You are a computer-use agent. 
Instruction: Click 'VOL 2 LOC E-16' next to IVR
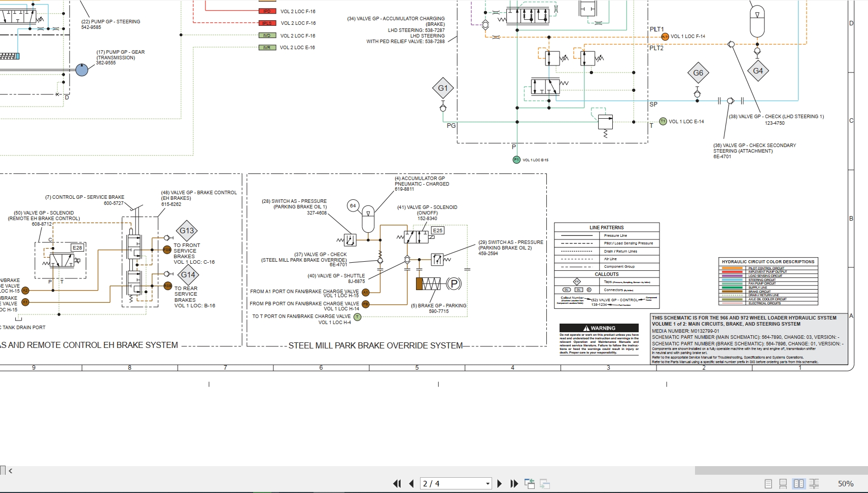[x=297, y=48]
